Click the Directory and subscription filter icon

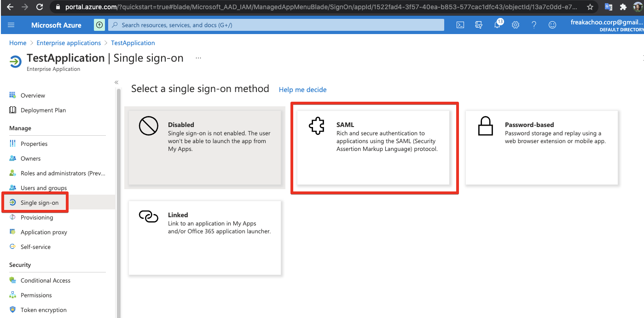tap(479, 25)
